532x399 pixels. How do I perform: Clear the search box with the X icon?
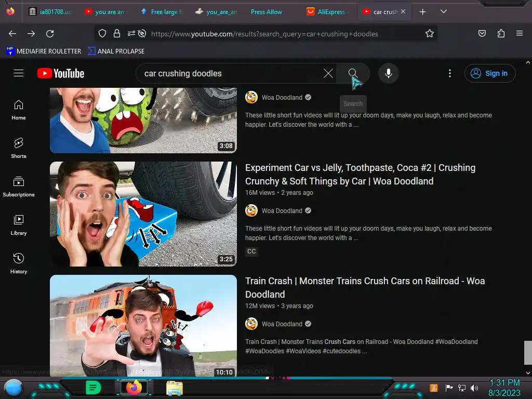[x=328, y=73]
